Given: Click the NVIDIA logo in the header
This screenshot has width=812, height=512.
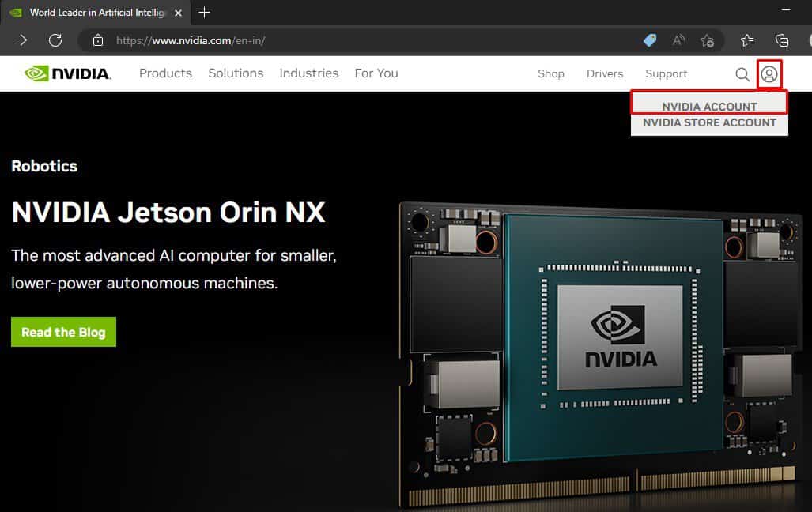Looking at the screenshot, I should pos(68,73).
